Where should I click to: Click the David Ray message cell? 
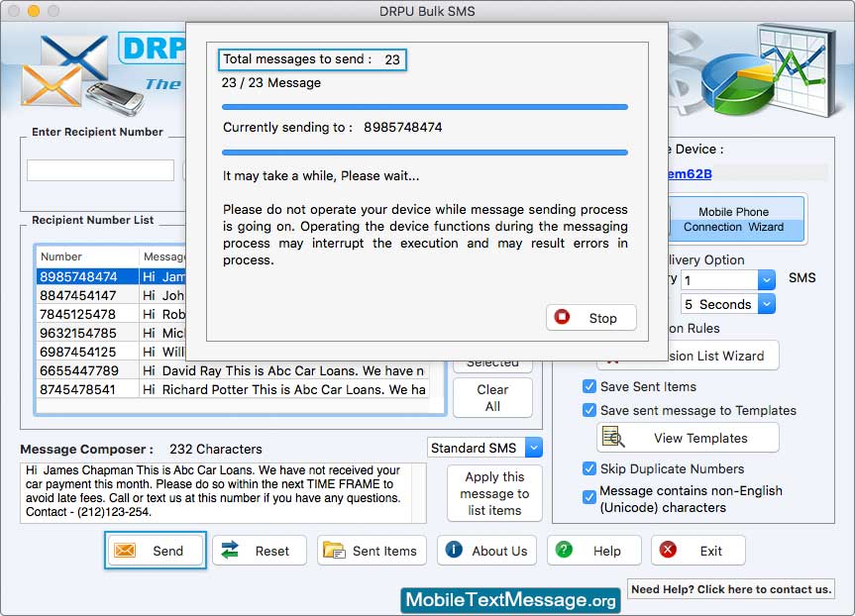pos(283,370)
